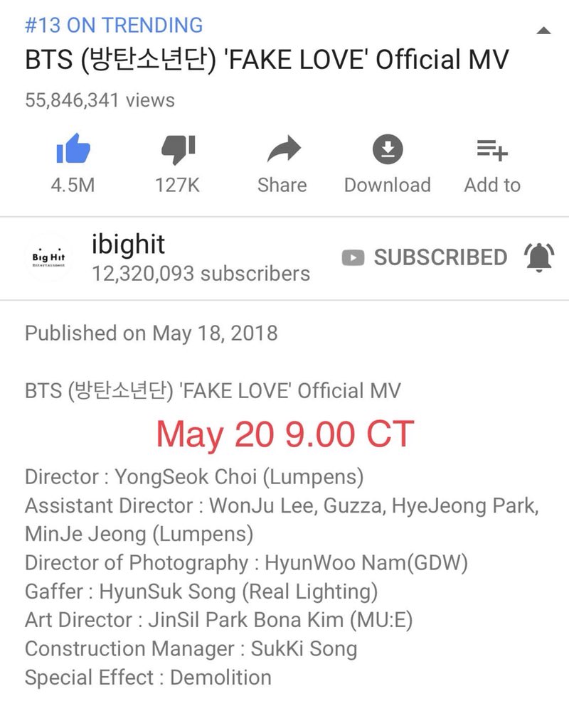This screenshot has height=728, width=569.
Task: Tap the Download label
Action: (x=388, y=186)
